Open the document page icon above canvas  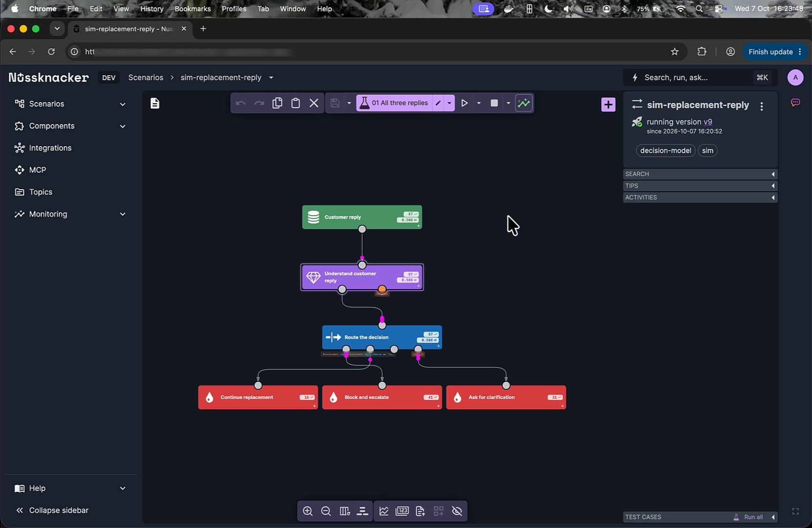pos(155,103)
